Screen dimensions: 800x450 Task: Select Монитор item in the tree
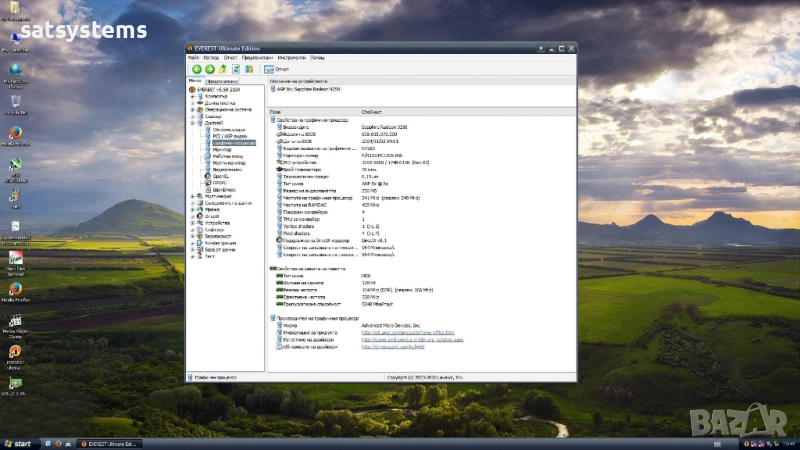(x=222, y=149)
